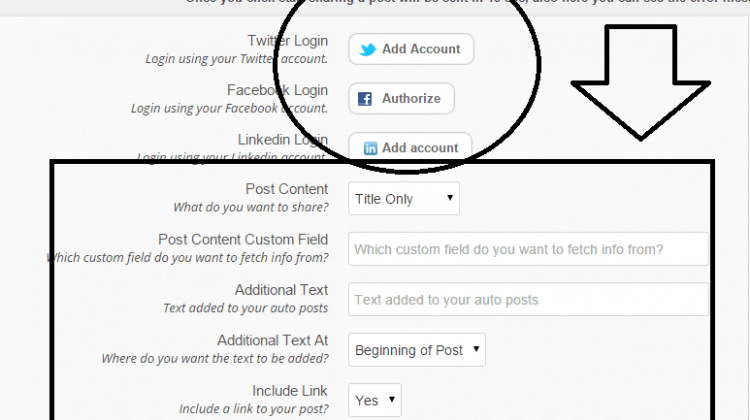Click the Post Content label

pyautogui.click(x=287, y=189)
